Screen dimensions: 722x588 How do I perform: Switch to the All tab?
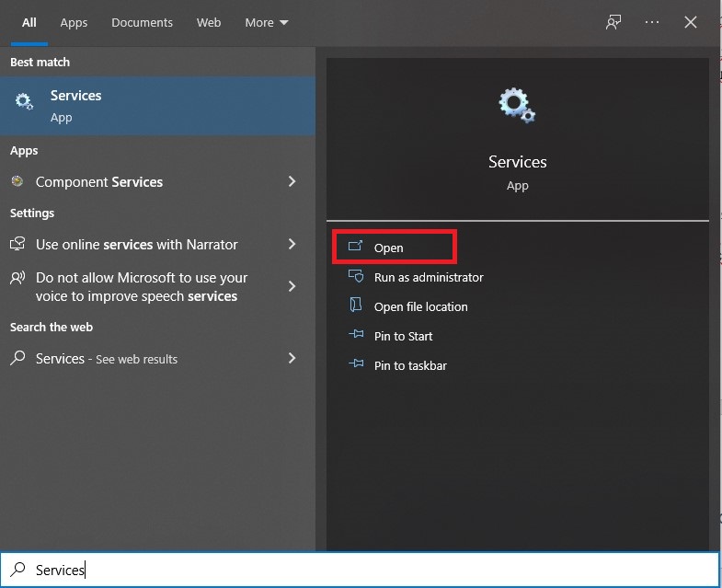point(29,23)
